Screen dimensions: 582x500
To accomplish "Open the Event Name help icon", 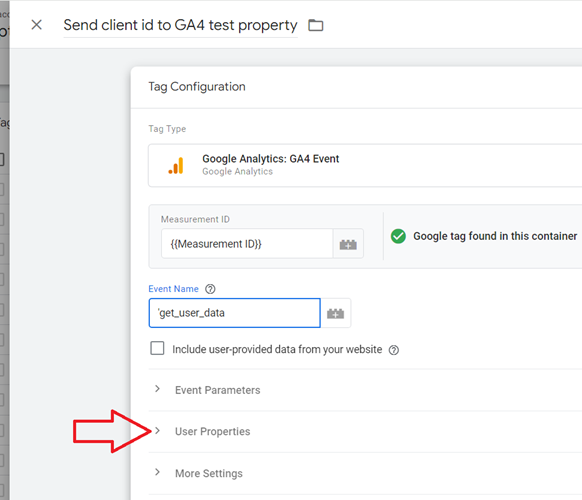I will pos(210,289).
